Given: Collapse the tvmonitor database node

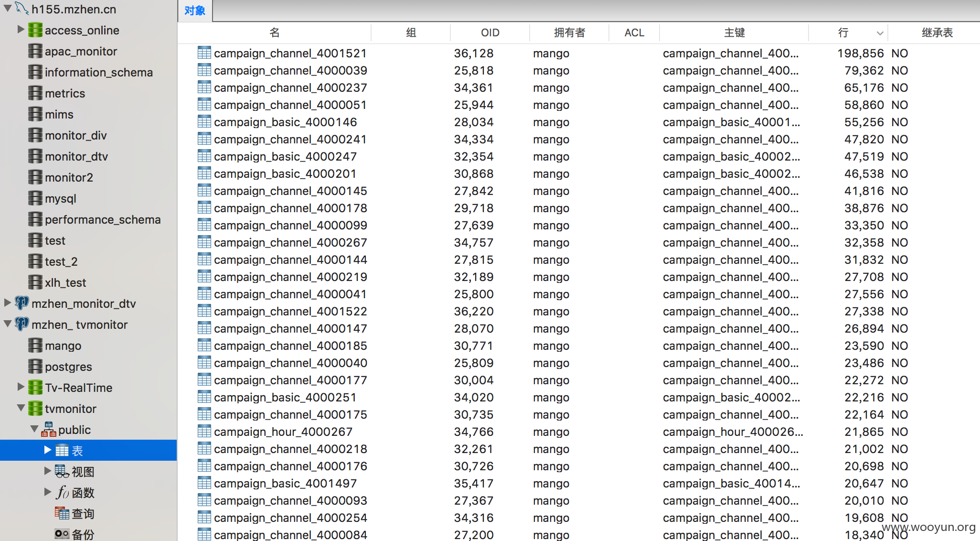Looking at the screenshot, I should pos(21,408).
